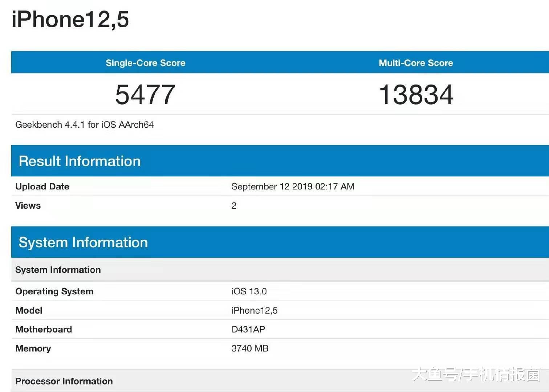Click the multi-core score value 13834

[x=416, y=94]
